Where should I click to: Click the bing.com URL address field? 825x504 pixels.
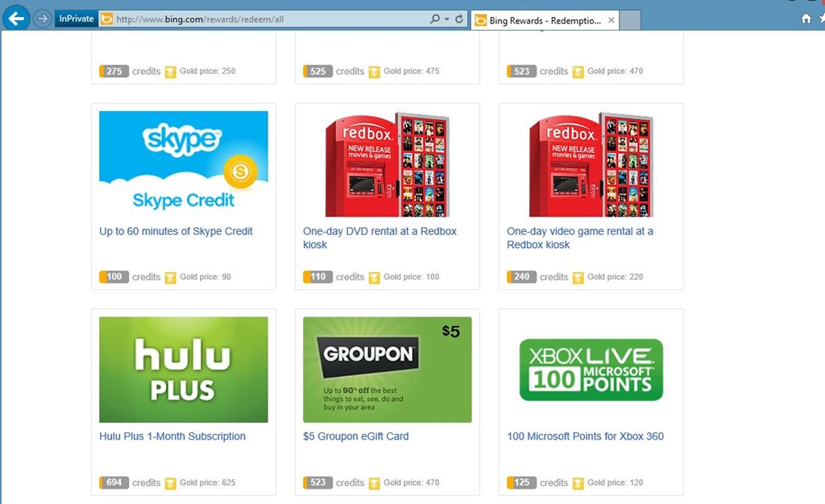point(270,19)
